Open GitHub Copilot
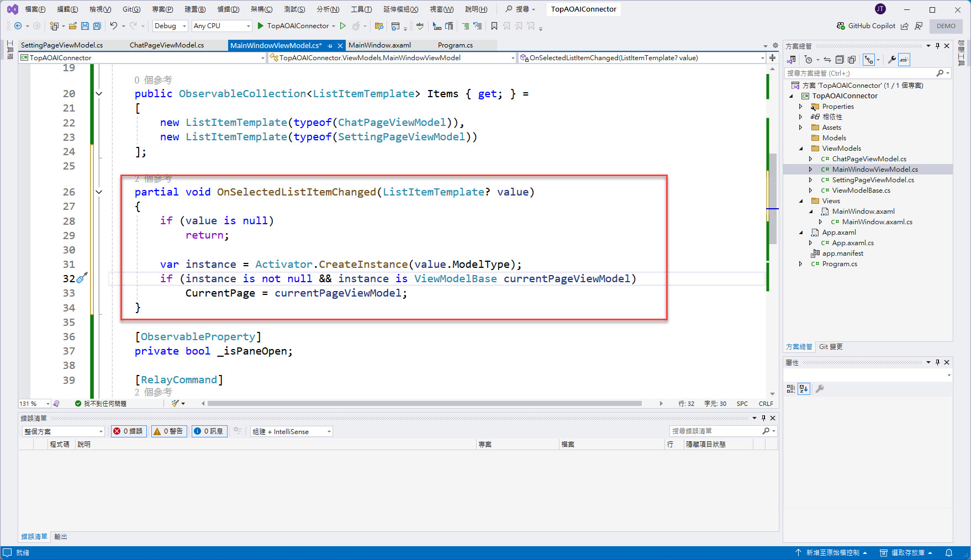Screen dimensions: 971x560 tap(866, 26)
